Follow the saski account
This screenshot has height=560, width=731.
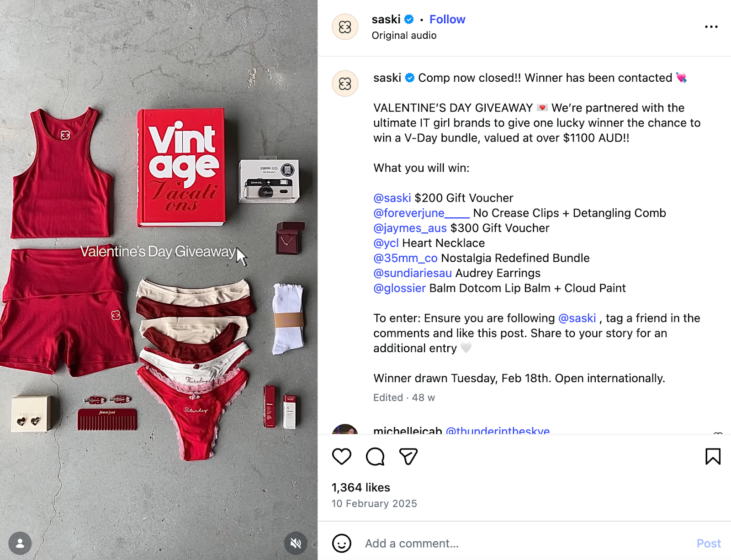click(447, 19)
